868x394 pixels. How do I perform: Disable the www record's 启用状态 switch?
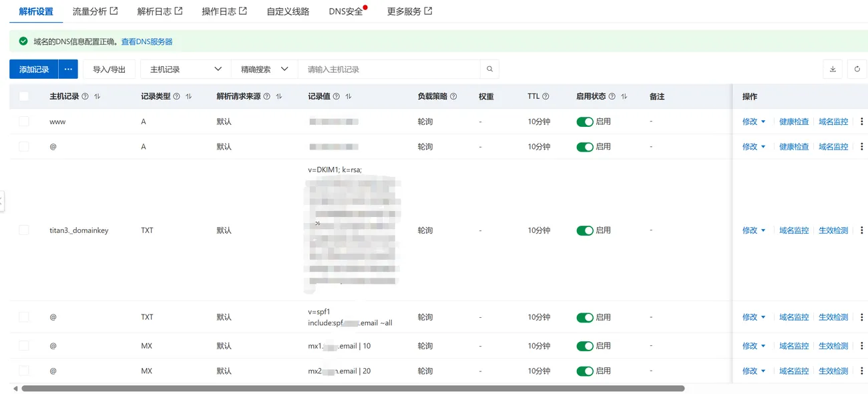click(x=586, y=122)
